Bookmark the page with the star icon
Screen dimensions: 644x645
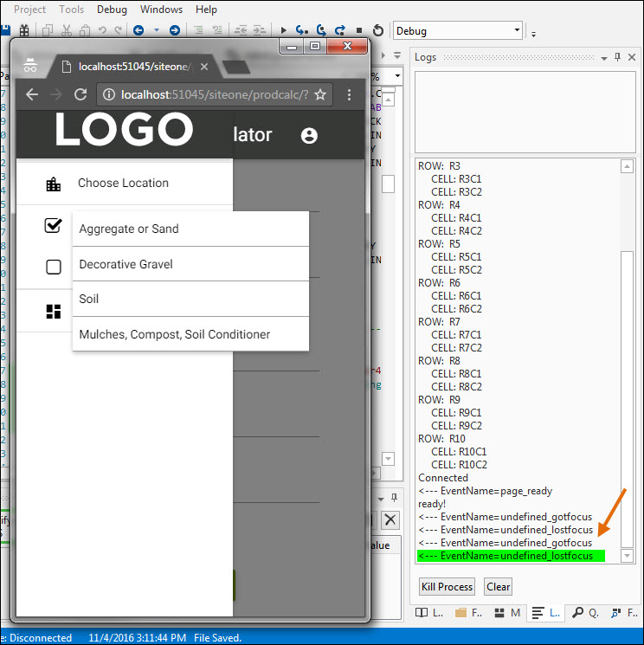coord(320,95)
